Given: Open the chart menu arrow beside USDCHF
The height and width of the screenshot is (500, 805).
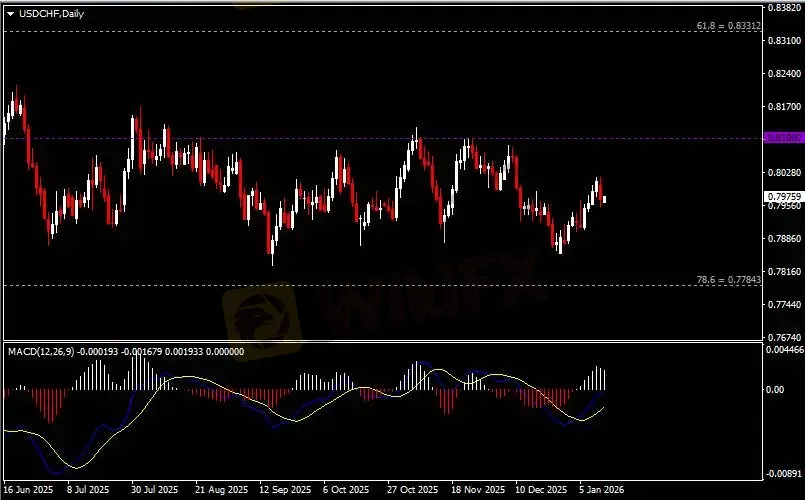Looking at the screenshot, I should (10, 14).
